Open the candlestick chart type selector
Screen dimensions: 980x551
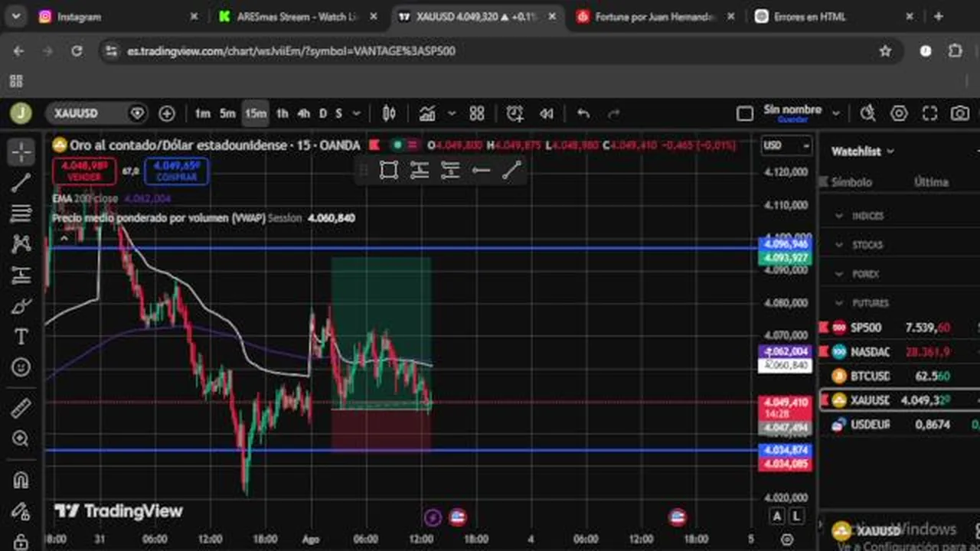(x=389, y=113)
